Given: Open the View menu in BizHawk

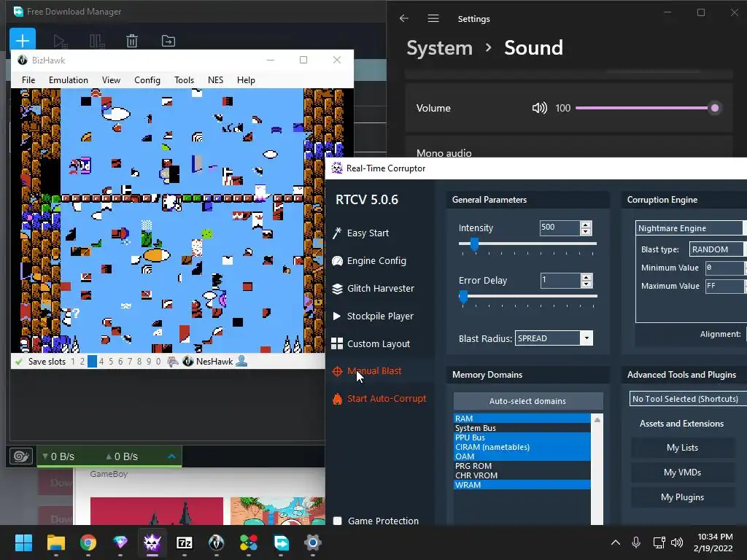Looking at the screenshot, I should (x=111, y=80).
